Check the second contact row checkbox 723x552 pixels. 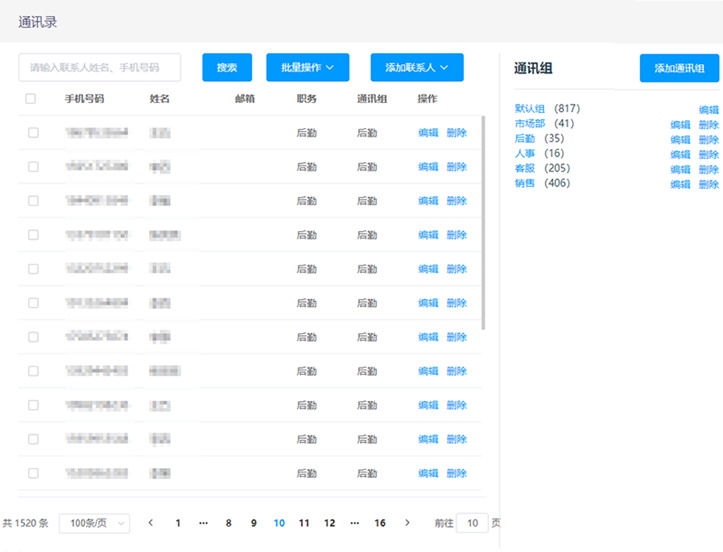pos(33,166)
